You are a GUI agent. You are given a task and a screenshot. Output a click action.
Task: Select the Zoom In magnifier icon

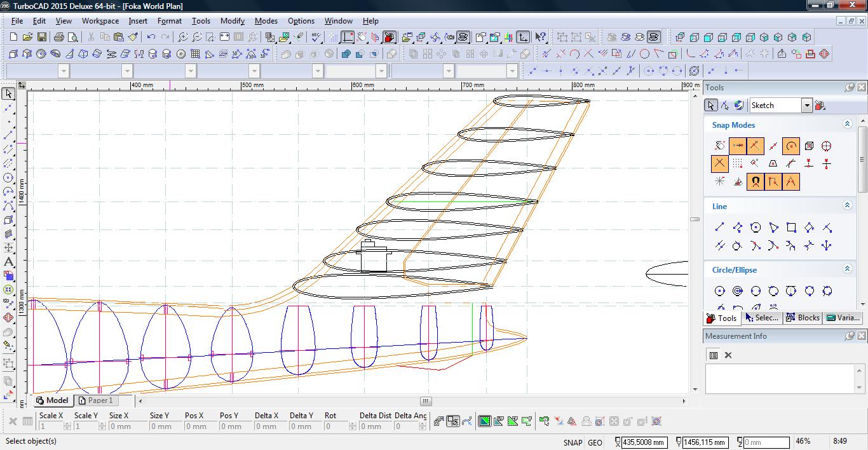click(x=182, y=37)
